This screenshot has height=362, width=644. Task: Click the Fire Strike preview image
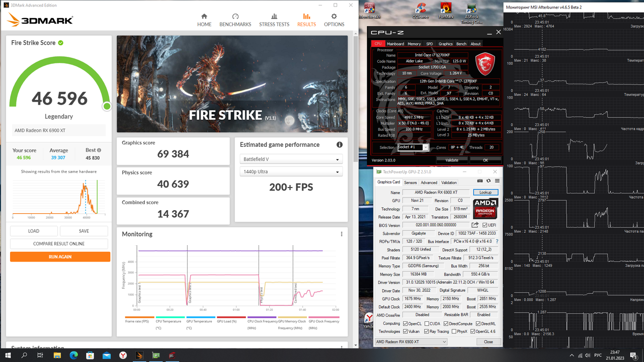[232, 84]
